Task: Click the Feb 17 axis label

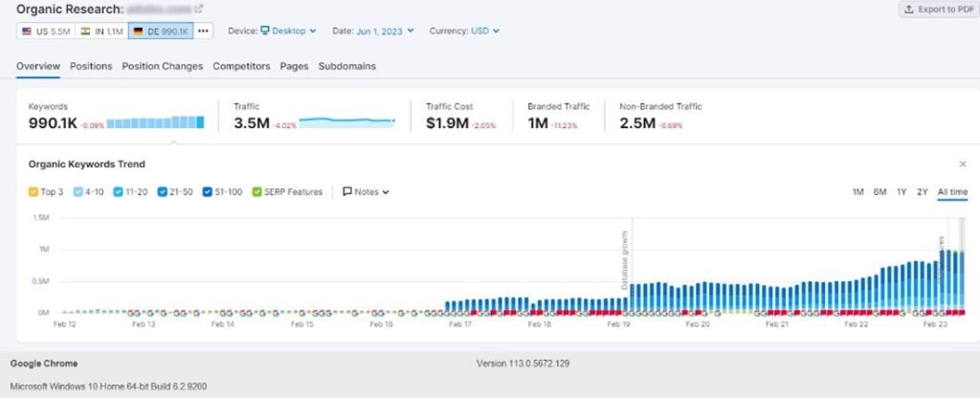Action: 460,324
